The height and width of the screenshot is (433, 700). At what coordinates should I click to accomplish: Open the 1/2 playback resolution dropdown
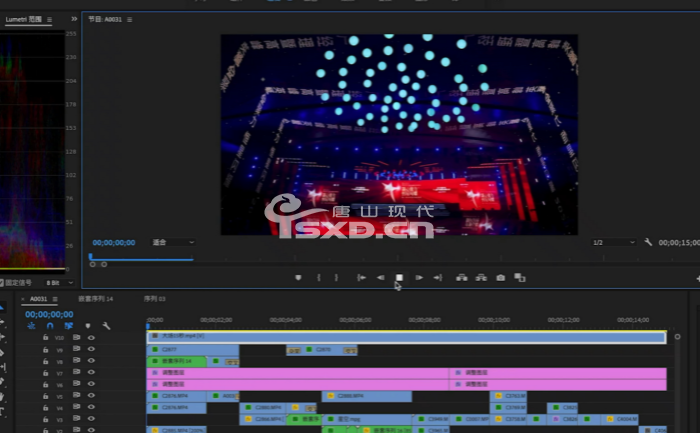coord(613,242)
